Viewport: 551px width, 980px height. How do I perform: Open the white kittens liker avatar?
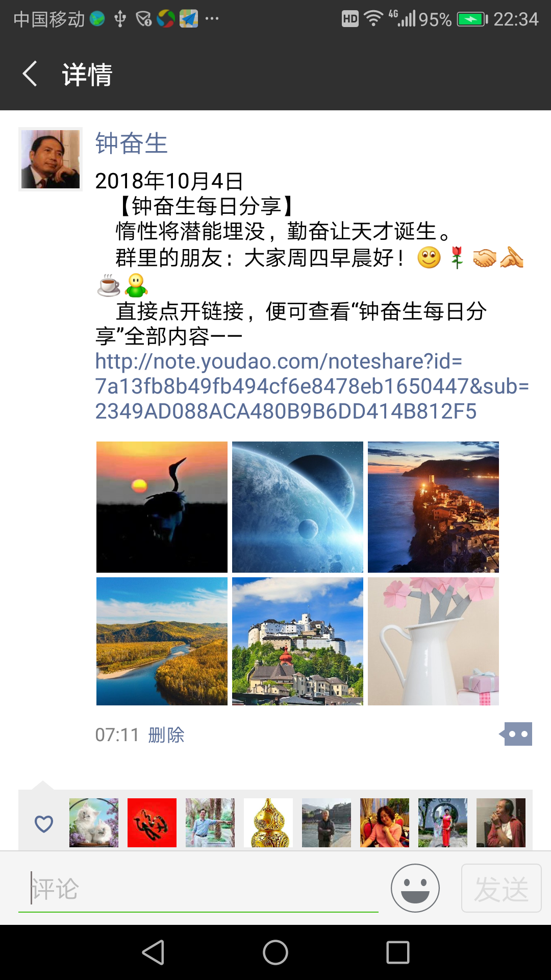coord(94,823)
